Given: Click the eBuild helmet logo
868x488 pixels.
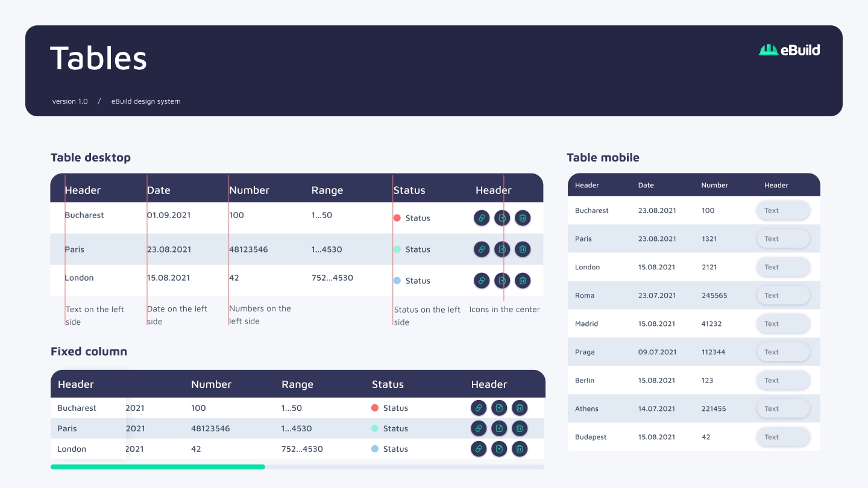Looking at the screenshot, I should (x=769, y=50).
